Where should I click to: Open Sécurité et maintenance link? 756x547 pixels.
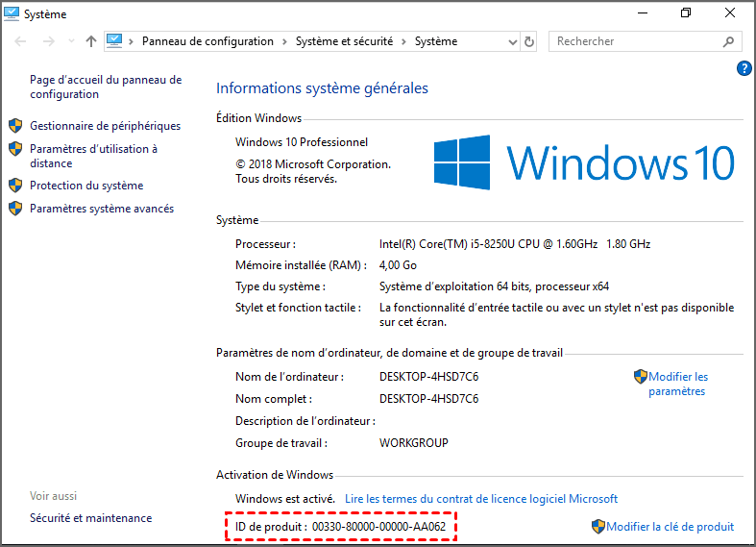(x=90, y=518)
